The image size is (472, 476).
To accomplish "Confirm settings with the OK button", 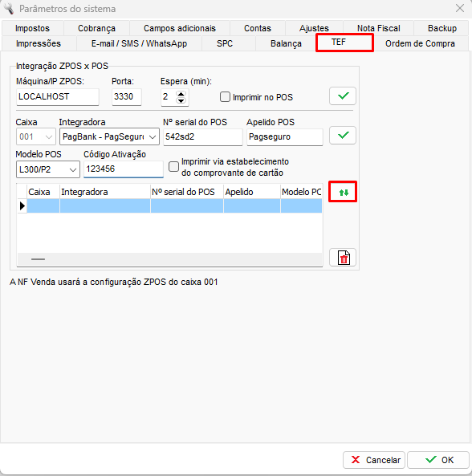I will [x=438, y=460].
